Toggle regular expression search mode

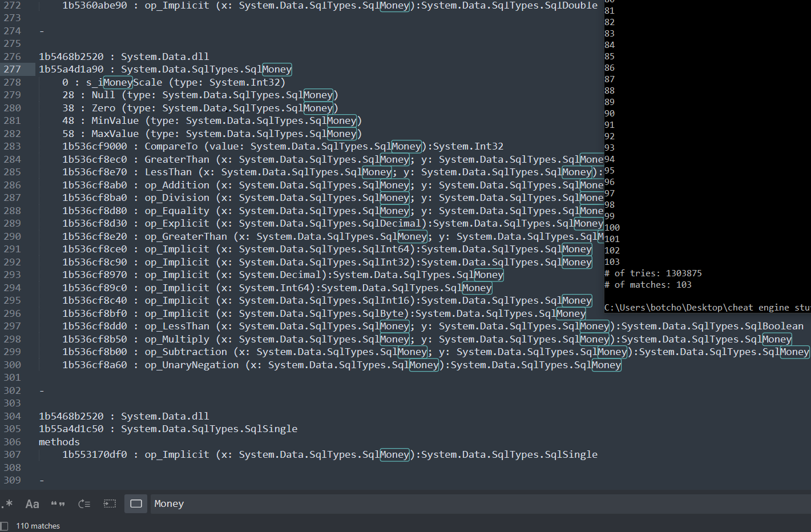[7, 503]
